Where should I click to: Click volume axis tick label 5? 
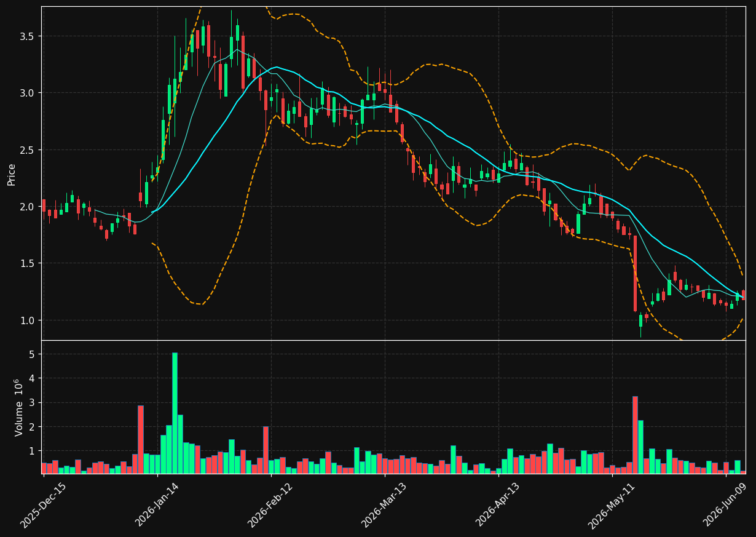[31, 354]
